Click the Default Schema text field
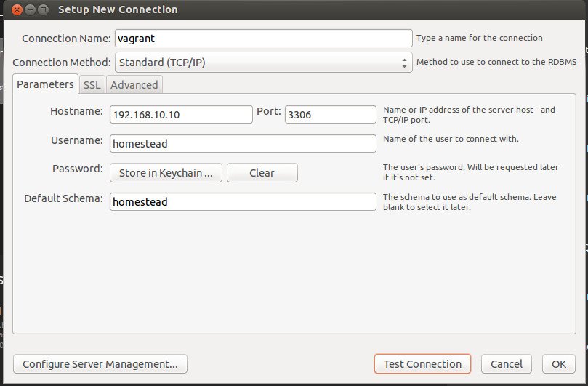Screen dimensions: 588x386 click(243, 202)
